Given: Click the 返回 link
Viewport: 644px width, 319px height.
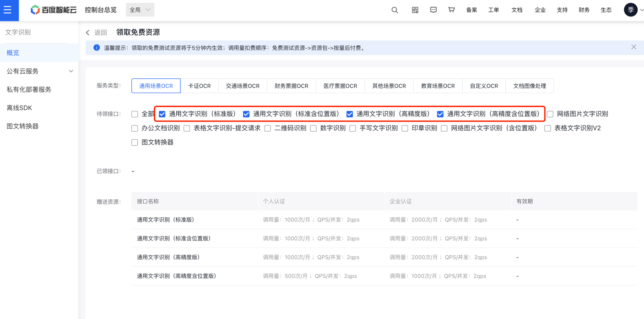Looking at the screenshot, I should click(101, 33).
